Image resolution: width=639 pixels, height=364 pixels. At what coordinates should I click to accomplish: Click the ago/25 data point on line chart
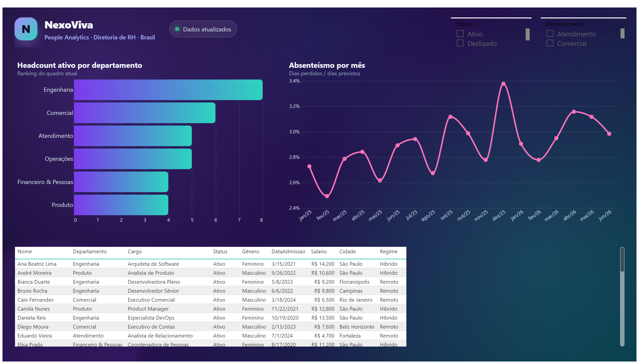[433, 173]
